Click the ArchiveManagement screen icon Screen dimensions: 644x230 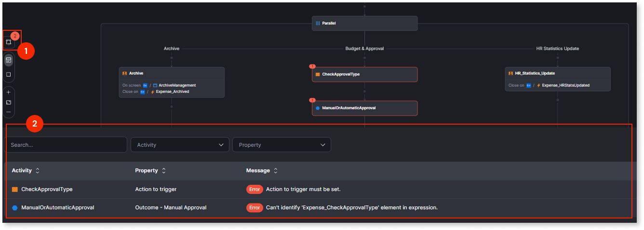pyautogui.click(x=155, y=85)
